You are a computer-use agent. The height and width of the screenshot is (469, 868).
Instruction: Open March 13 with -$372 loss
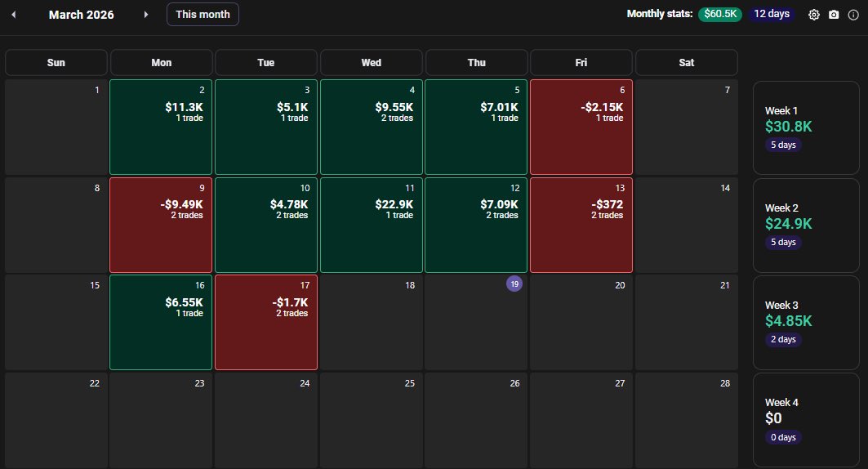coord(581,225)
